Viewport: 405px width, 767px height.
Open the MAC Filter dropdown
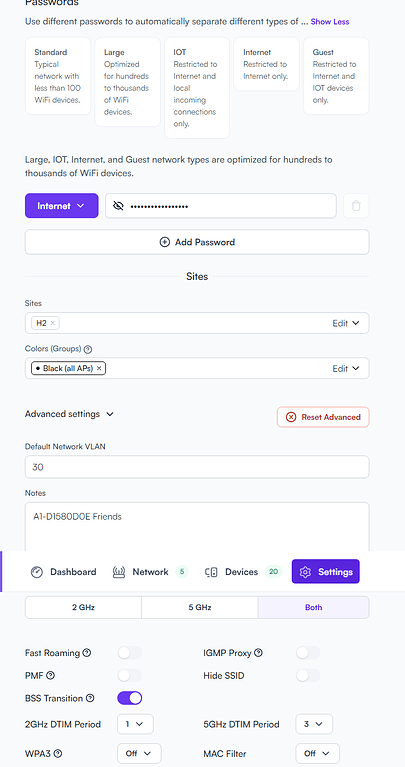pos(317,753)
